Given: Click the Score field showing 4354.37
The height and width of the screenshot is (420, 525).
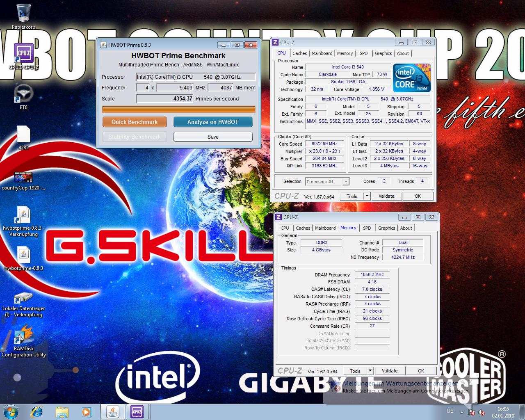Looking at the screenshot, I should point(165,98).
